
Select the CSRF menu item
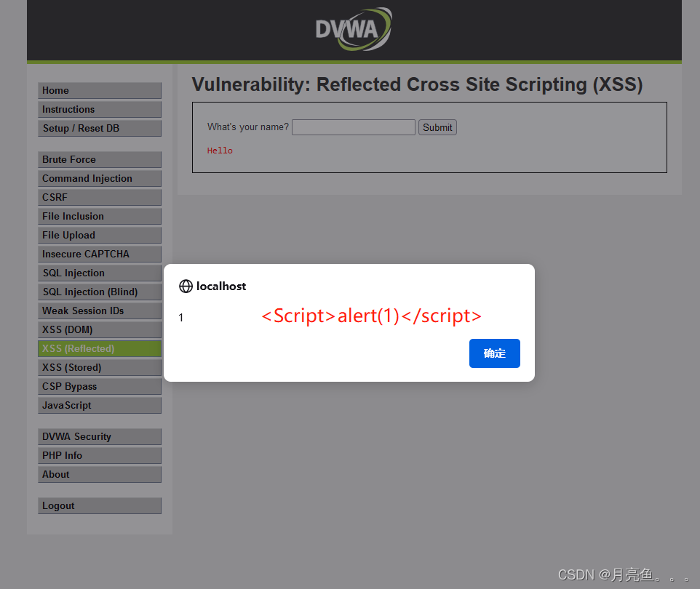pos(100,197)
